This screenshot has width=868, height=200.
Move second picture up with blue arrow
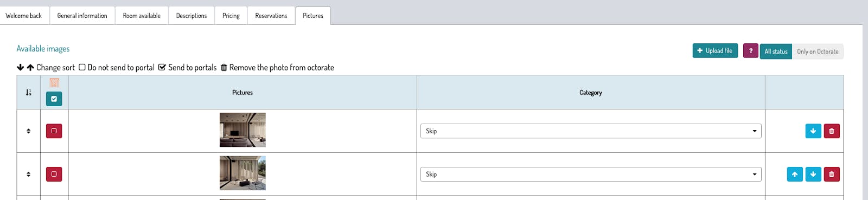click(x=795, y=175)
